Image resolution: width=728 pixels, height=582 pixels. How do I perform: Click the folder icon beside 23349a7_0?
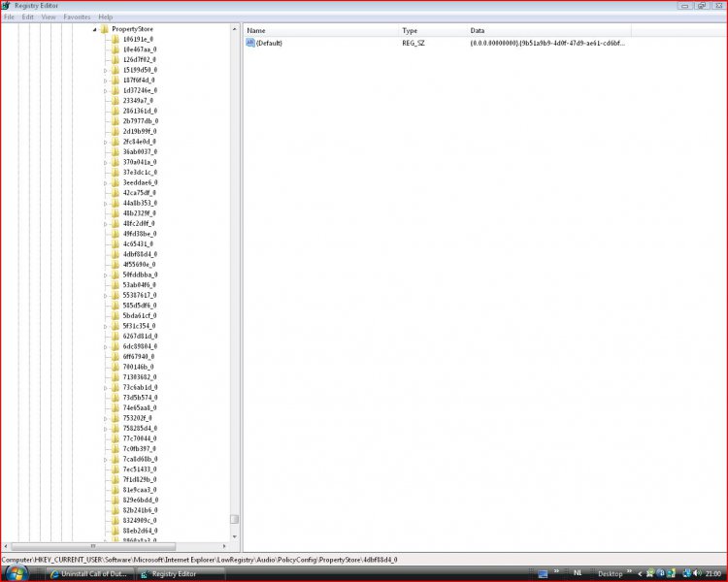(116, 100)
